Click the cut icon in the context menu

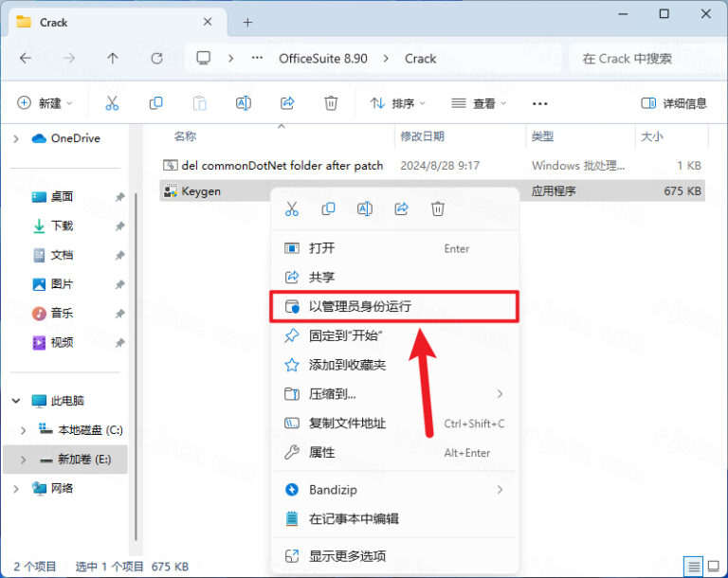(x=292, y=208)
